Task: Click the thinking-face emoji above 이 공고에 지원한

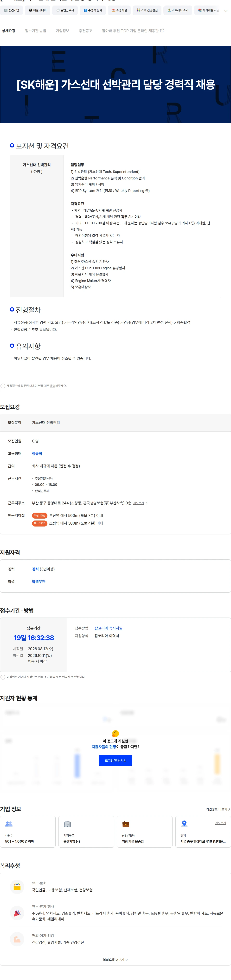Action: (115, 733)
